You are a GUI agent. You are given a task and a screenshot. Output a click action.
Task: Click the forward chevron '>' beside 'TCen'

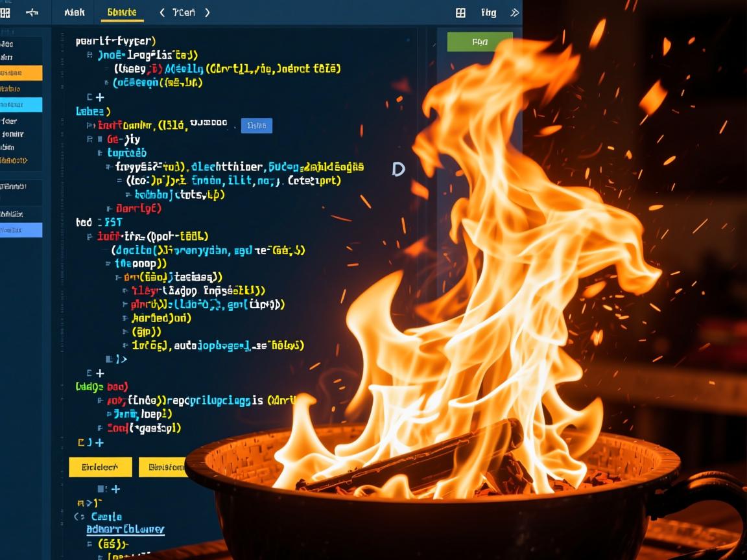207,12
